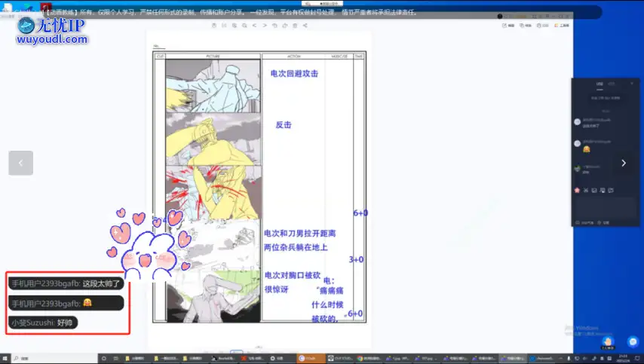
Task: Select the first tab in the chat panel
Action: pos(600,84)
